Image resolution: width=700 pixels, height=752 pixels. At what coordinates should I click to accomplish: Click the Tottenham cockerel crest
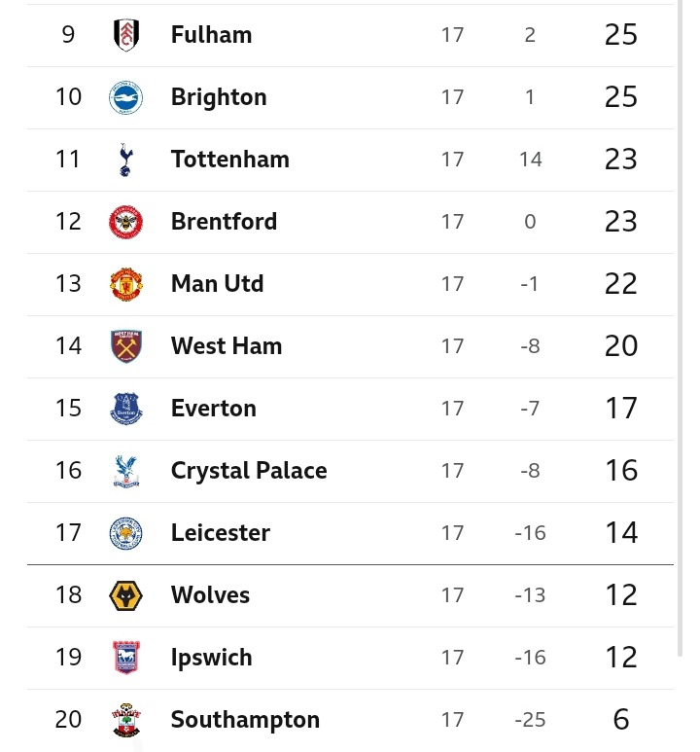point(125,160)
